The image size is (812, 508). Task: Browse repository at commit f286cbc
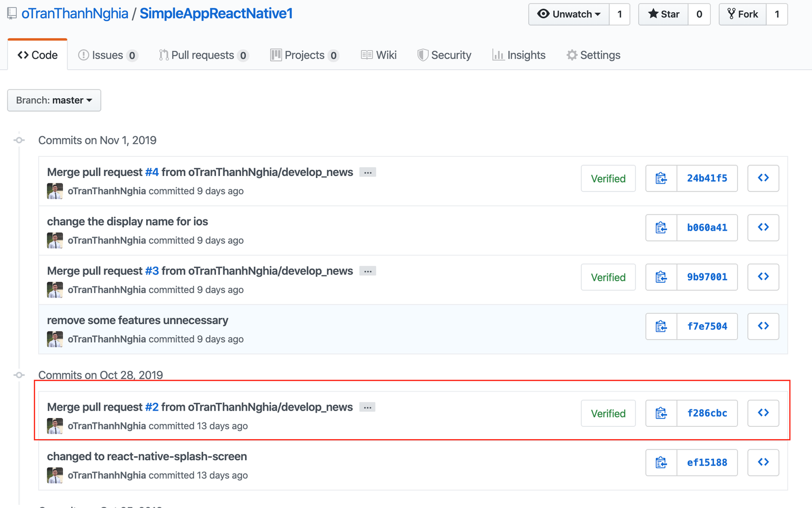[x=763, y=413]
